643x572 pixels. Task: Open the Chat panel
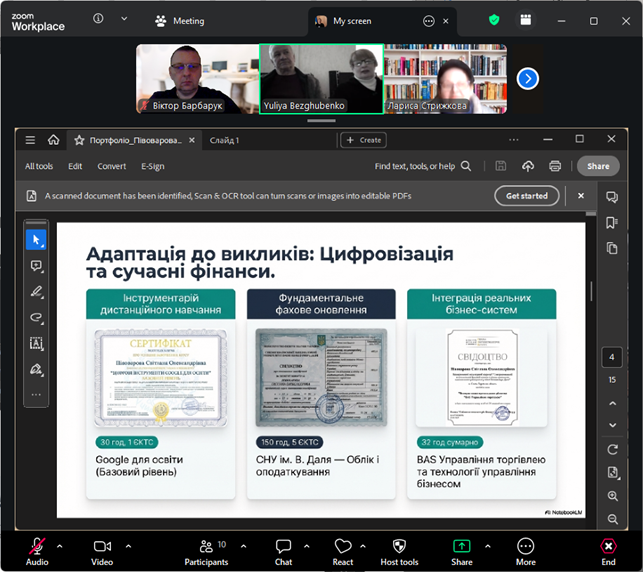283,551
